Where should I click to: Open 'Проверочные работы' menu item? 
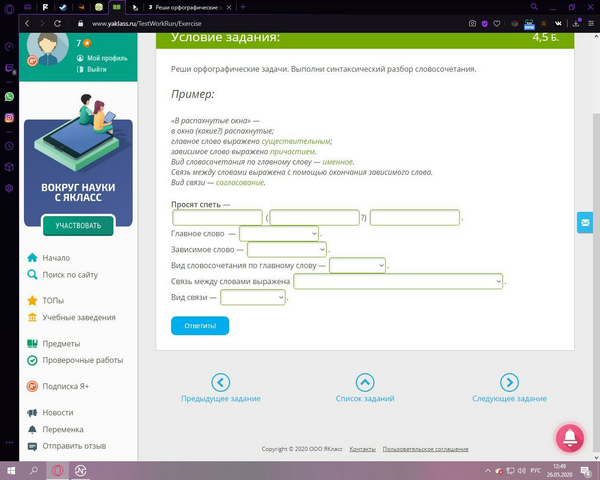click(x=75, y=360)
